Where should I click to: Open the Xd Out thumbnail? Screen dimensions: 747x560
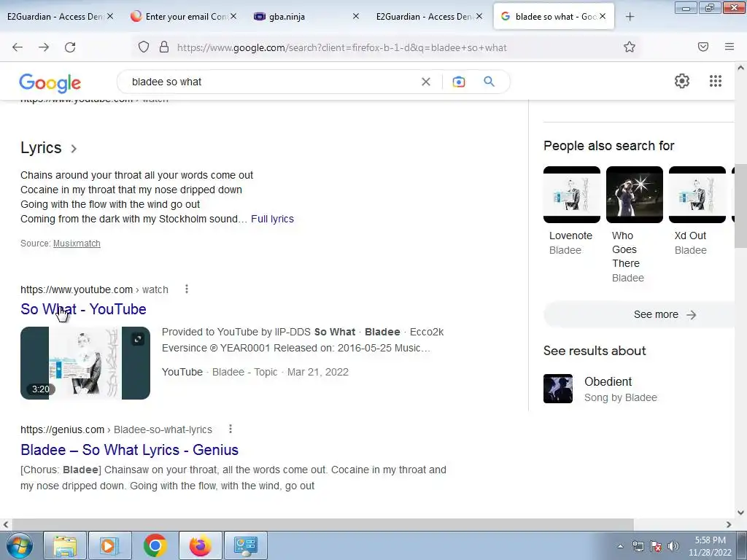(x=697, y=194)
